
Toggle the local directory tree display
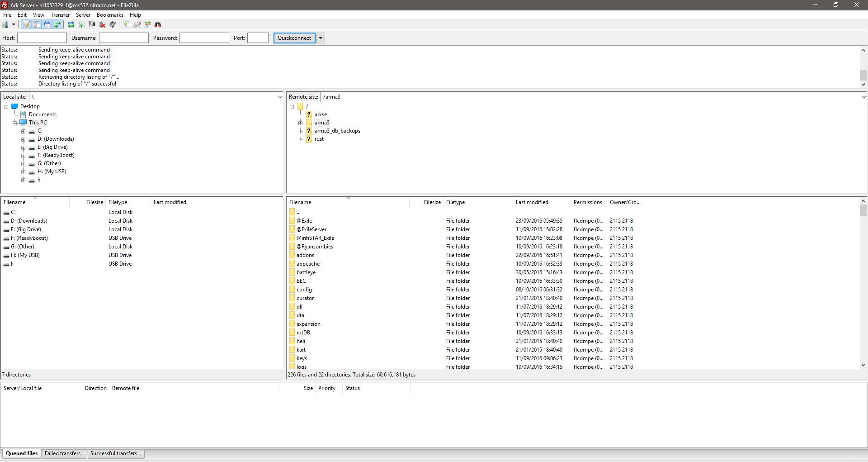point(37,24)
